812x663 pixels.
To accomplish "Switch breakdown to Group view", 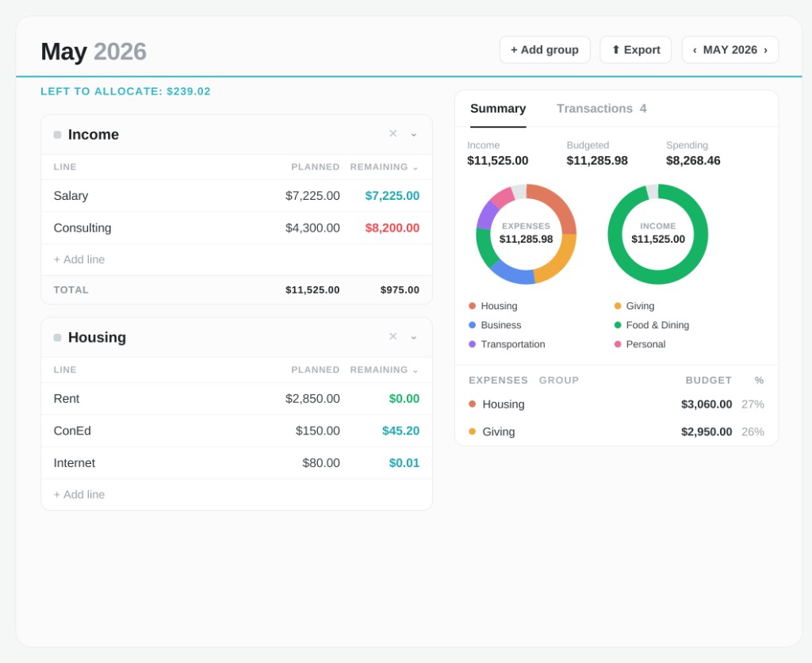I will (559, 380).
